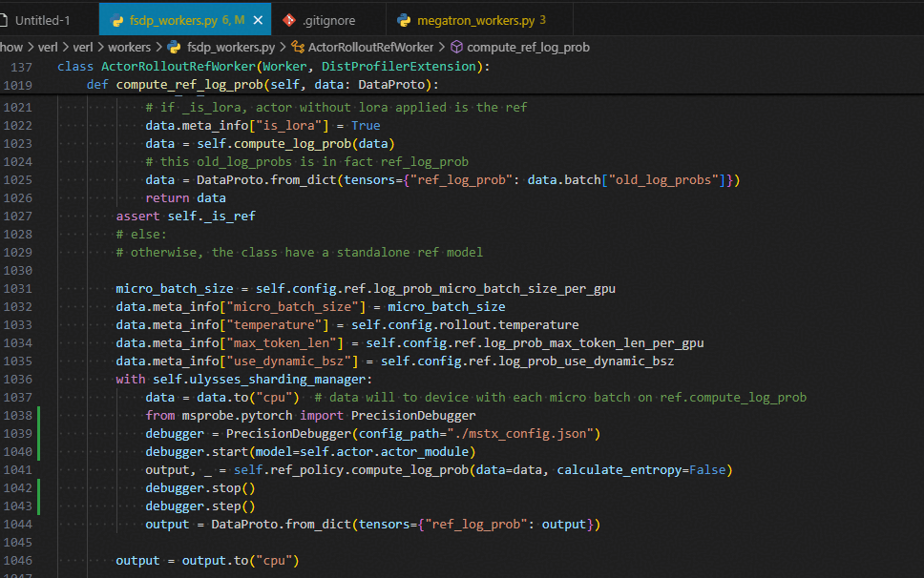Click 'True' value on line 1022

click(x=366, y=125)
